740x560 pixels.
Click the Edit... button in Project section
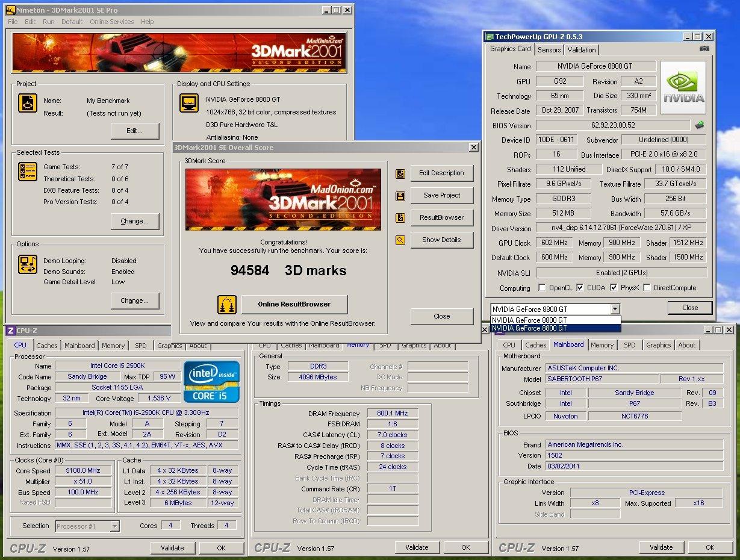click(x=135, y=131)
